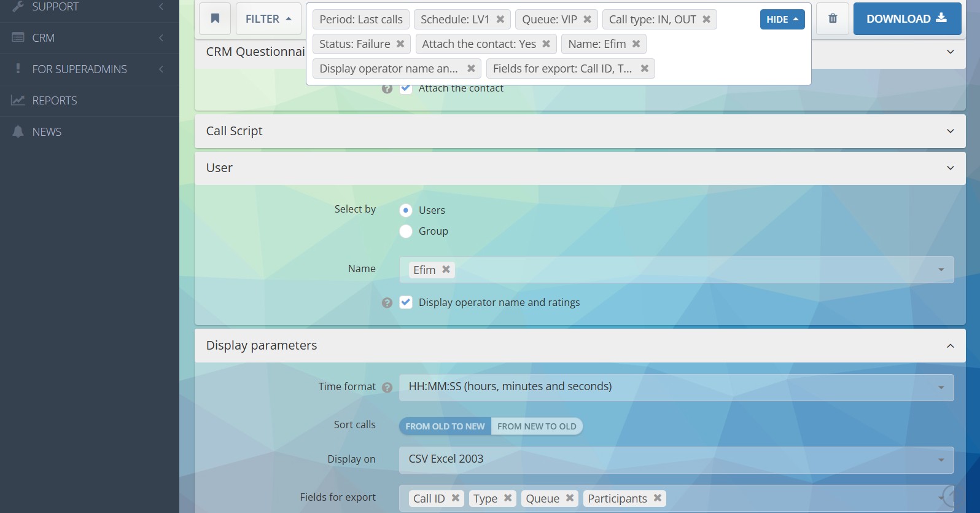980x513 pixels.
Task: Sort calls from old to new
Action: coord(445,426)
